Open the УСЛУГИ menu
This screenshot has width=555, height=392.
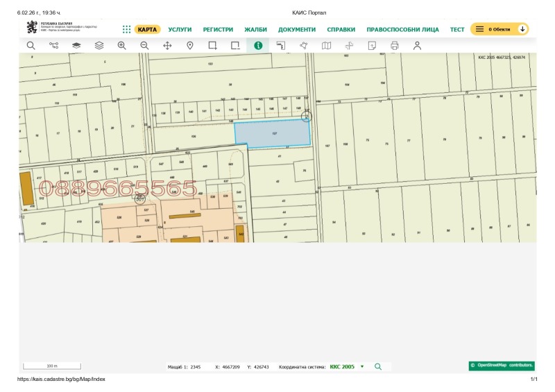pyautogui.click(x=180, y=30)
